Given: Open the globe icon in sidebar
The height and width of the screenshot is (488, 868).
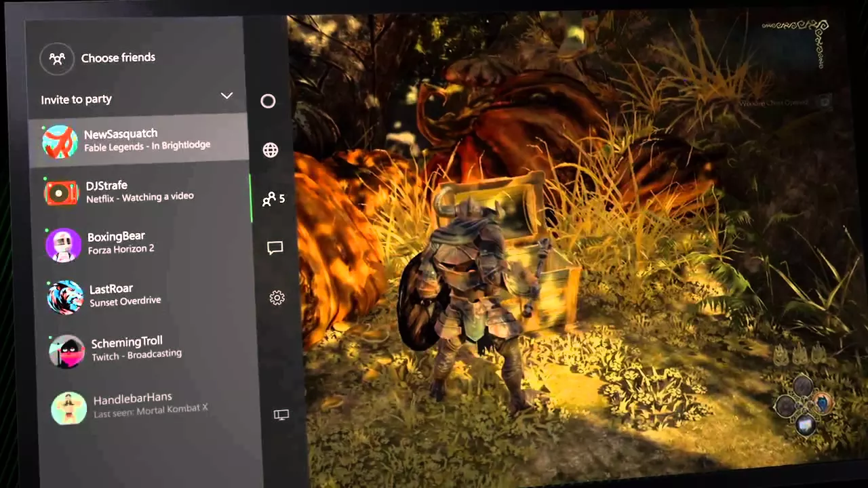Looking at the screenshot, I should click(x=271, y=150).
